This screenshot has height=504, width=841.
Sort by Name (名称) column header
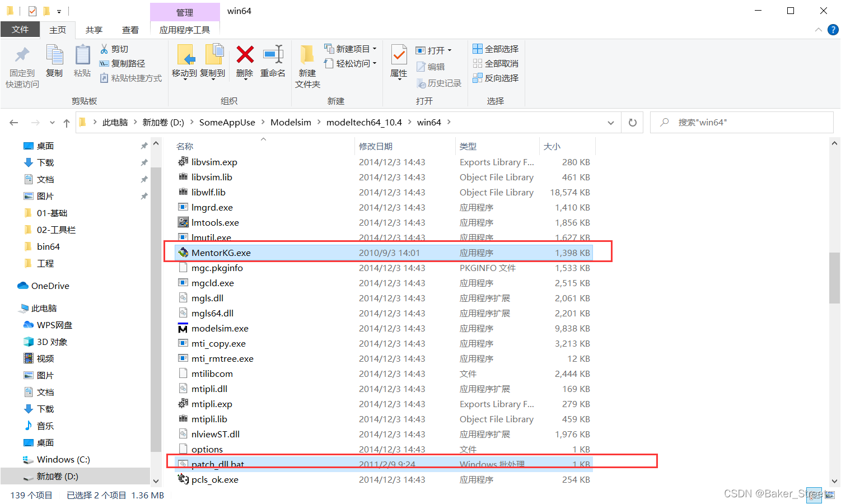point(185,147)
